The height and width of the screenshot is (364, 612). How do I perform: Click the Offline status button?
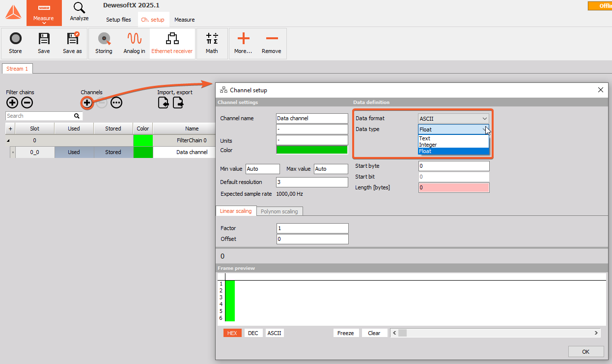point(600,6)
